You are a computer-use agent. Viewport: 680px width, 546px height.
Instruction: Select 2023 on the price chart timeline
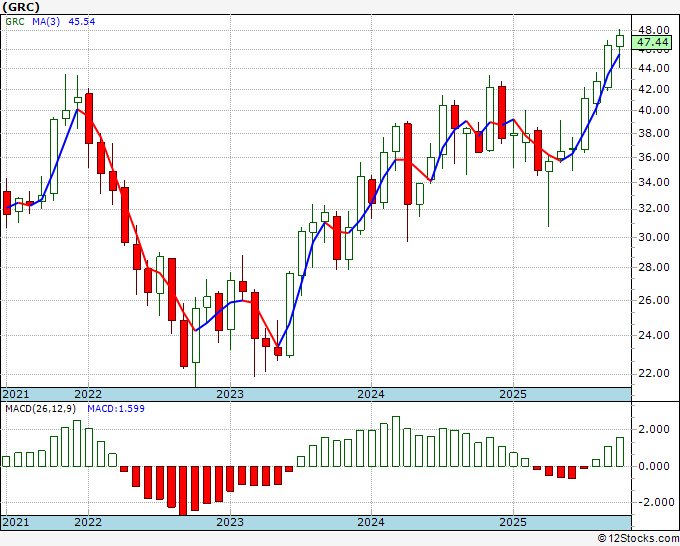click(x=230, y=394)
